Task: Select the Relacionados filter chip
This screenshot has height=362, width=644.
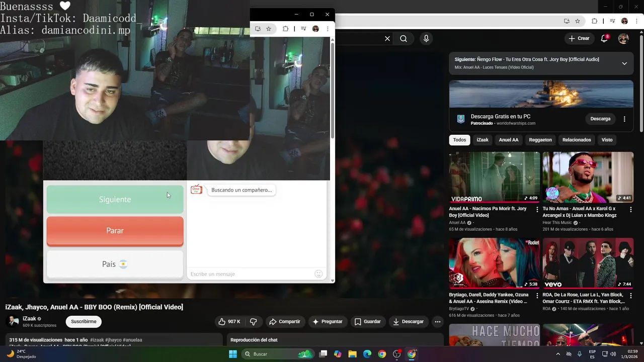Action: [x=577, y=140]
